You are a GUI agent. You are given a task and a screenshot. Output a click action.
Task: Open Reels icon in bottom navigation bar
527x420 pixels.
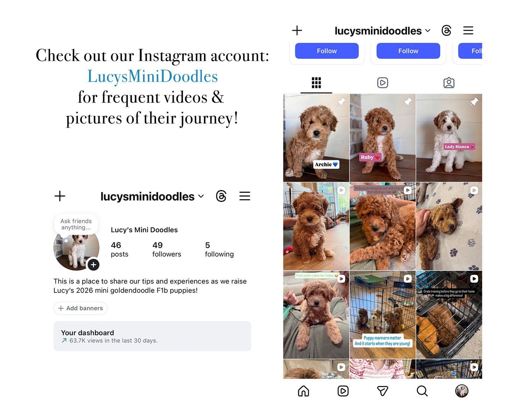343,391
